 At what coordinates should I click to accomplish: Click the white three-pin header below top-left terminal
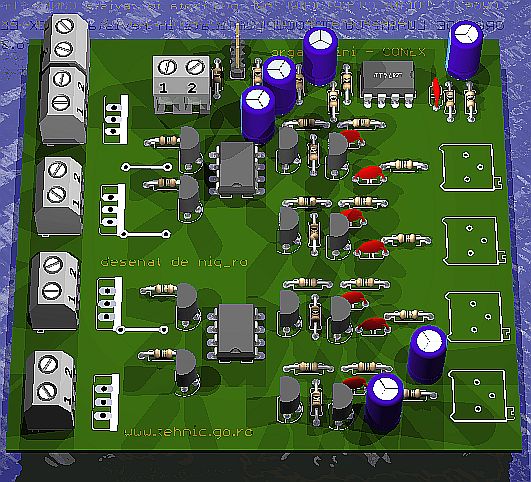[x=115, y=119]
